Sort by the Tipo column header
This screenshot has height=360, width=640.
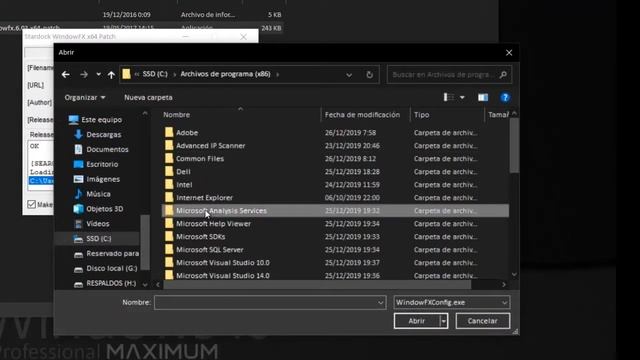click(421, 115)
